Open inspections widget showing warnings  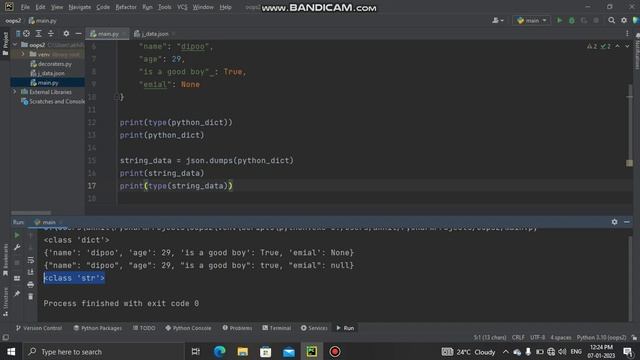(599, 47)
